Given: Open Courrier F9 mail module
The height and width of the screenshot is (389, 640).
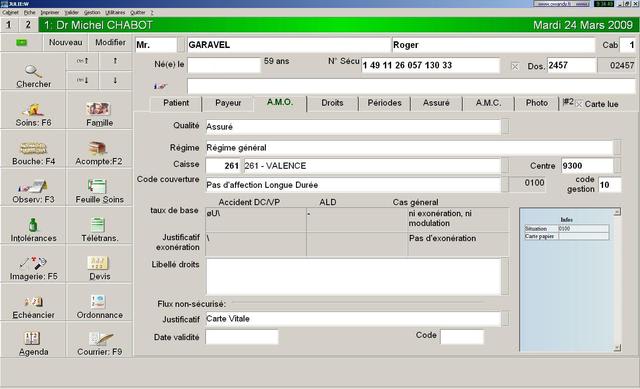Looking at the screenshot, I should [x=99, y=340].
